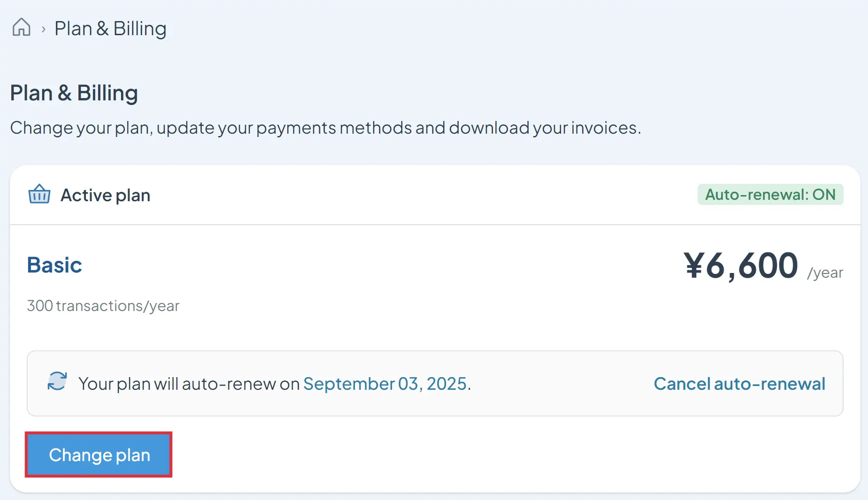Image resolution: width=868 pixels, height=500 pixels.
Task: Click the Auto-renewal: ON status badge
Action: point(770,195)
